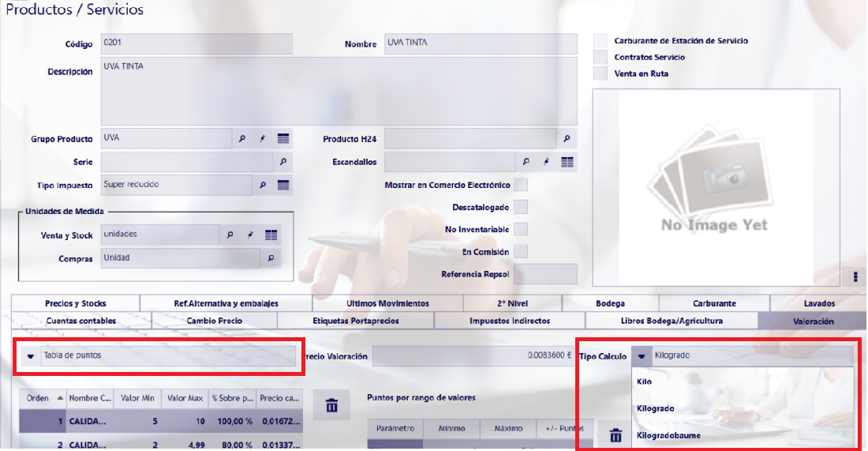The image size is (868, 451).
Task: Click the pin icon beside Grupo Producto field
Action: 263,139
